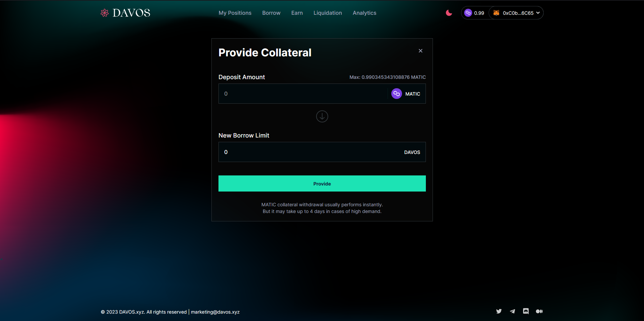Image resolution: width=644 pixels, height=321 pixels.
Task: Open the My Positions menu
Action: [235, 13]
